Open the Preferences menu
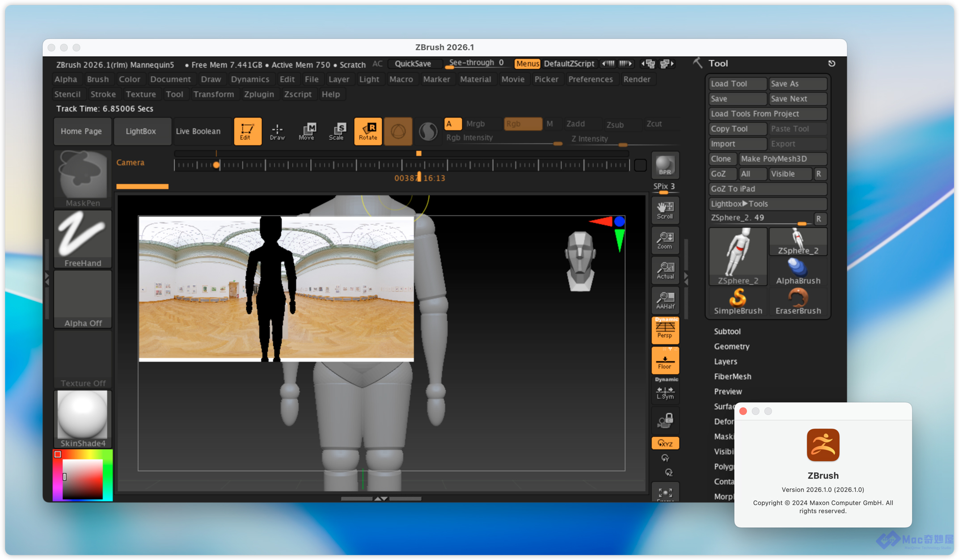959x560 pixels. click(x=590, y=79)
